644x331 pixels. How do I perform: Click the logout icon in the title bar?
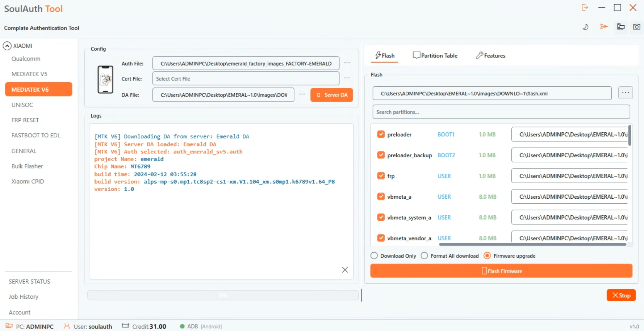tap(585, 8)
